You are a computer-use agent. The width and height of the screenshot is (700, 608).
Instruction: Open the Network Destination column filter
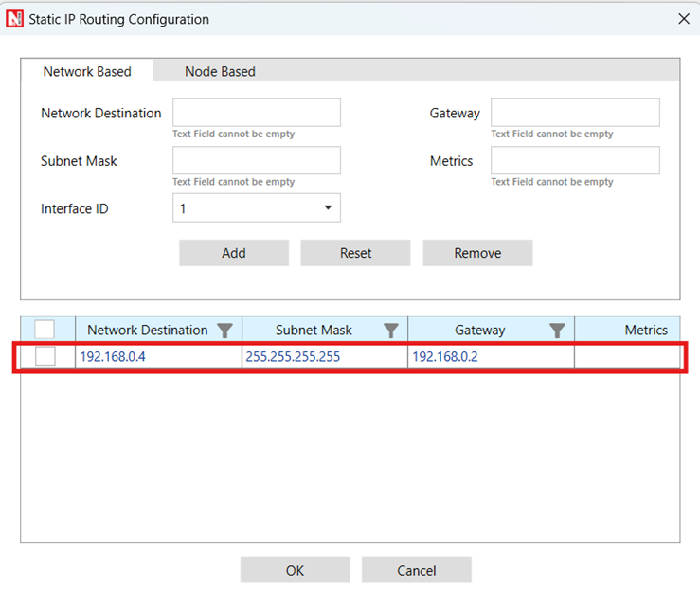224,331
